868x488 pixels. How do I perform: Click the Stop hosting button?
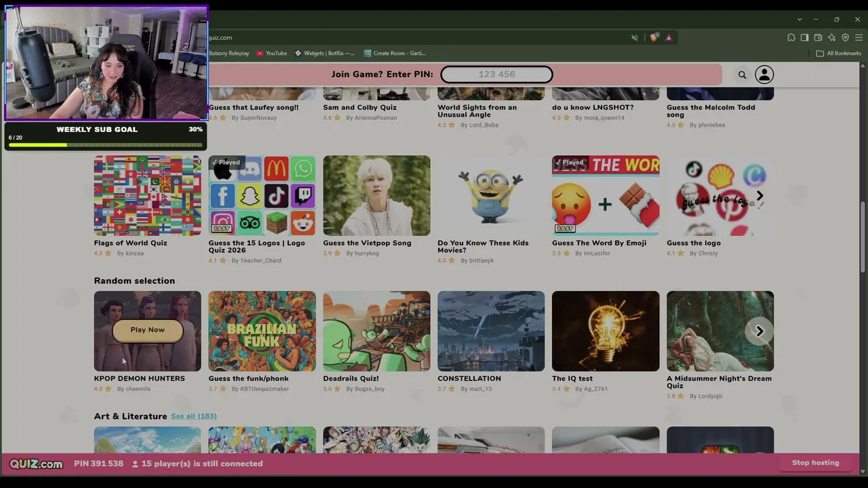point(816,463)
